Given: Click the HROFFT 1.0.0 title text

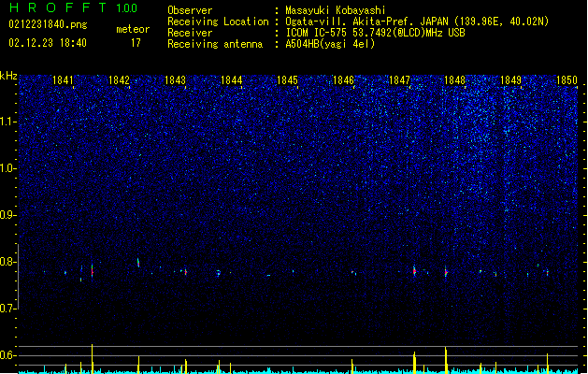Looking at the screenshot, I should point(74,7).
